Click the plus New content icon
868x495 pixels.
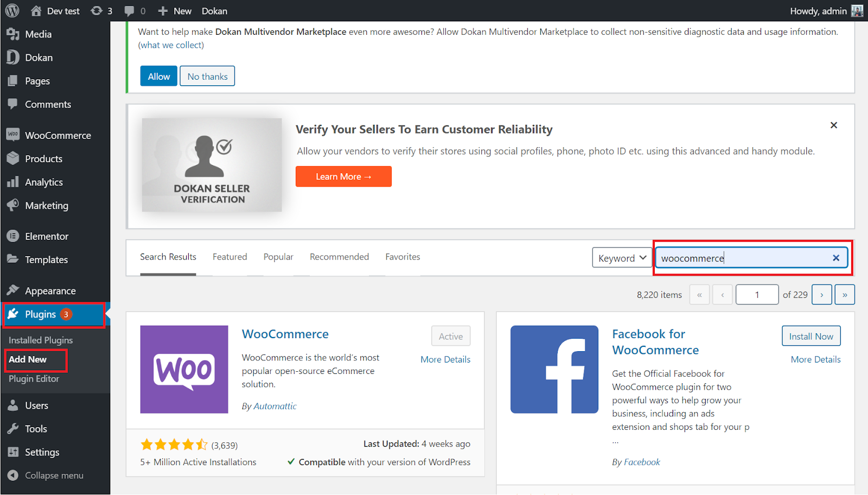tap(162, 11)
